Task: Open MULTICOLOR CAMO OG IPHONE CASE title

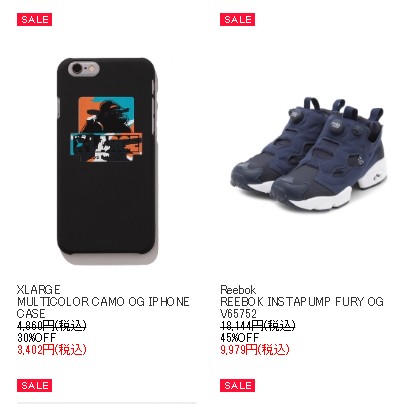Action: click(x=103, y=307)
